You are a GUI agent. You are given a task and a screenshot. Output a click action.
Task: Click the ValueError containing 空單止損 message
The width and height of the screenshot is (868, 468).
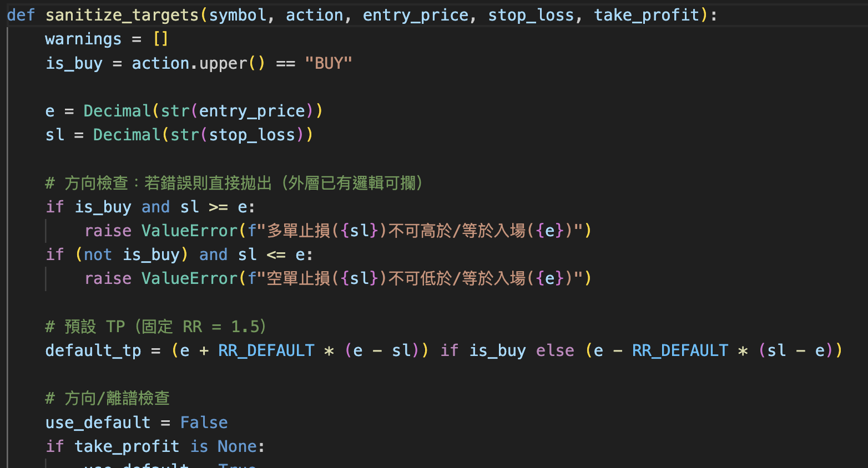point(189,278)
